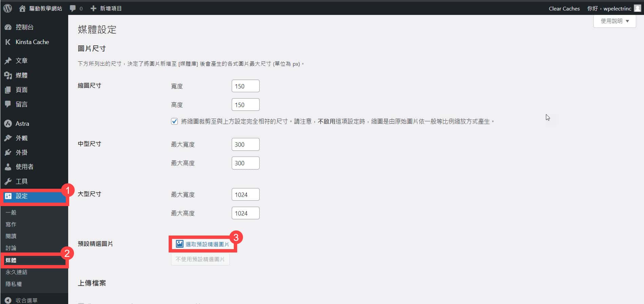Click the plus icon for 新增項目

click(x=93, y=8)
